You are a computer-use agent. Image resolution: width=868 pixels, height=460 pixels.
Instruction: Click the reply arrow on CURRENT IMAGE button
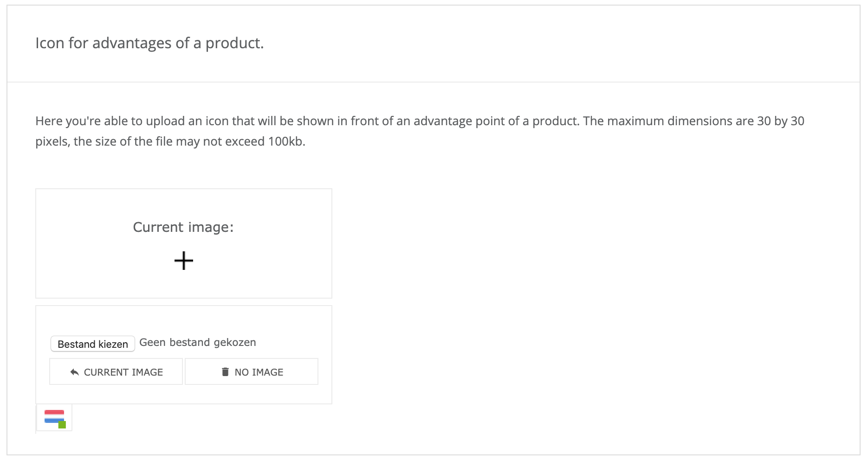pyautogui.click(x=74, y=372)
